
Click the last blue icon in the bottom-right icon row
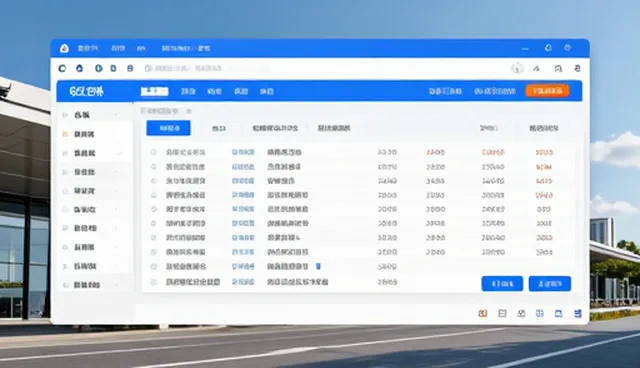[578, 313]
